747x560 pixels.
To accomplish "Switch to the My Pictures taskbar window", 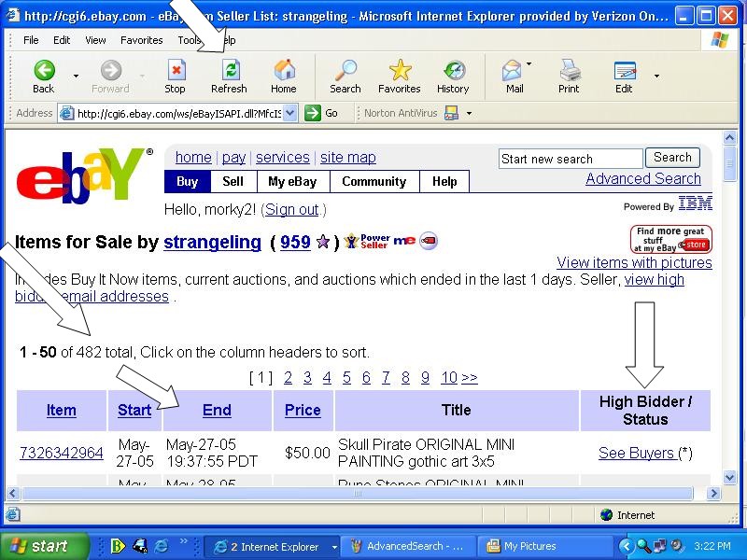I will (x=544, y=546).
